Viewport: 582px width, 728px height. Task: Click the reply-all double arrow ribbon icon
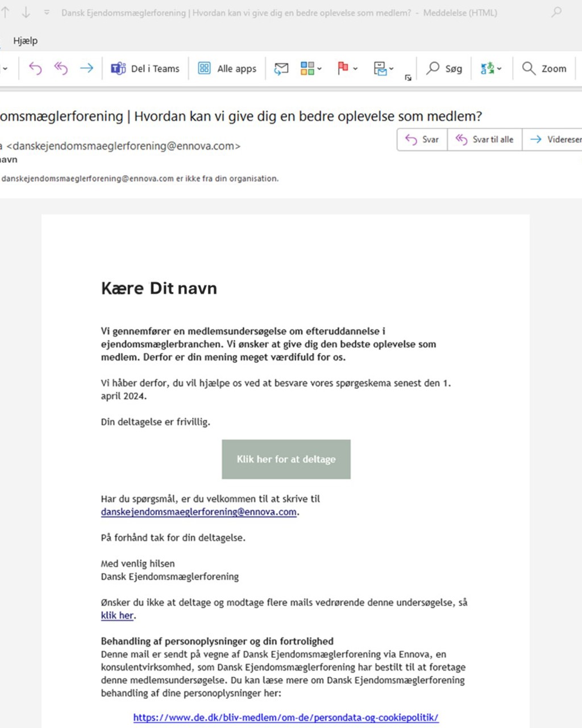[x=61, y=69]
